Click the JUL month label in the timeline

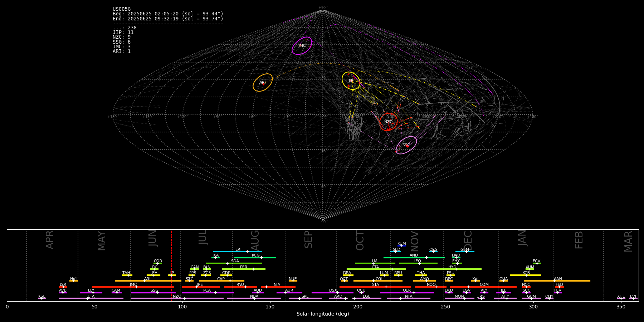[203, 237]
